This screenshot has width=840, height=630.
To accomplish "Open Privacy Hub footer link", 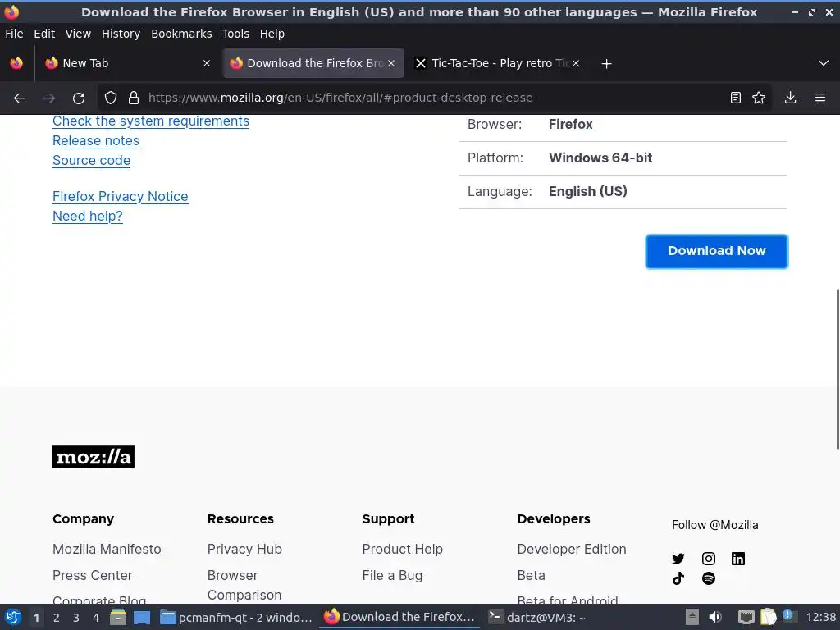I will (x=244, y=549).
